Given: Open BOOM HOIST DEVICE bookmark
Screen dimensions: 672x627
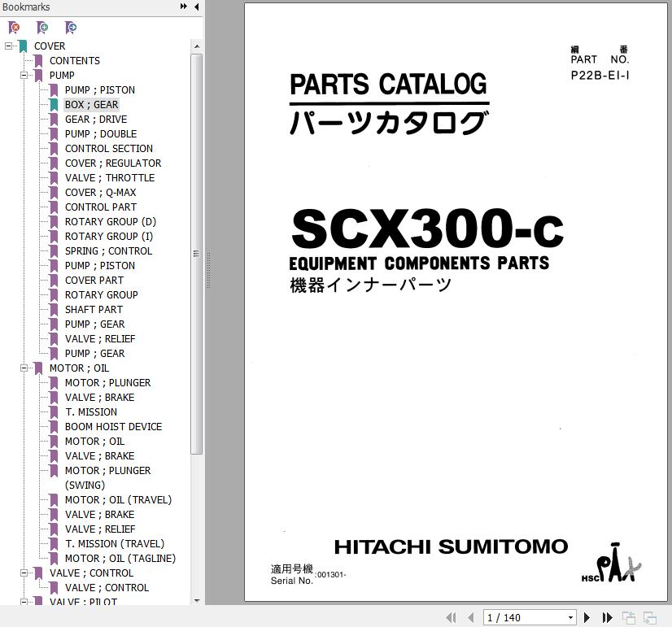Looking at the screenshot, I should (114, 427).
